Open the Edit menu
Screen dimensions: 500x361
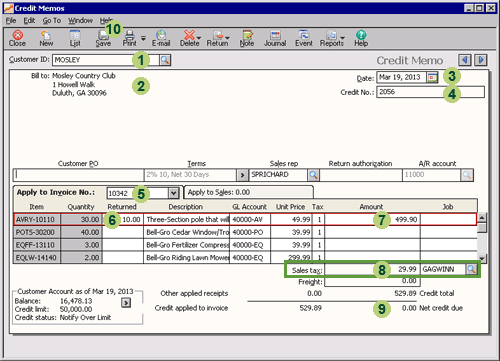click(x=29, y=21)
